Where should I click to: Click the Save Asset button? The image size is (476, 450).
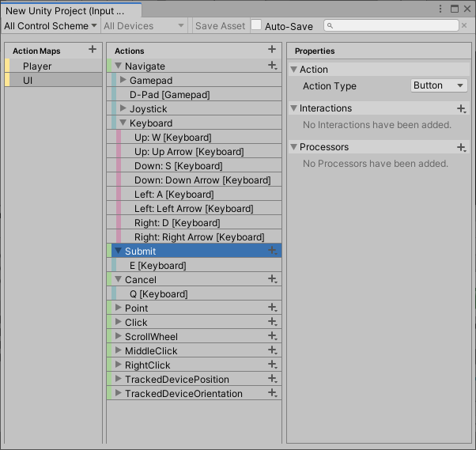pos(221,26)
